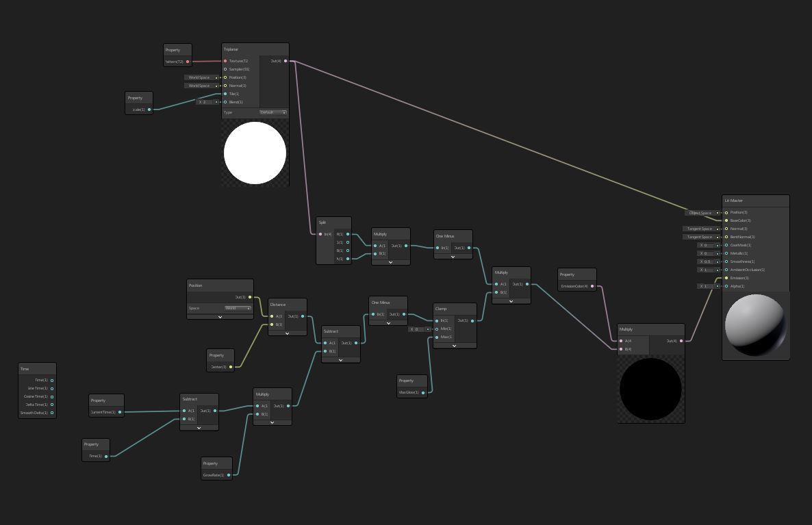Expand the preview chevron on the One Minus node after the Split Multiply
The width and height of the screenshot is (812, 525).
coord(453,257)
